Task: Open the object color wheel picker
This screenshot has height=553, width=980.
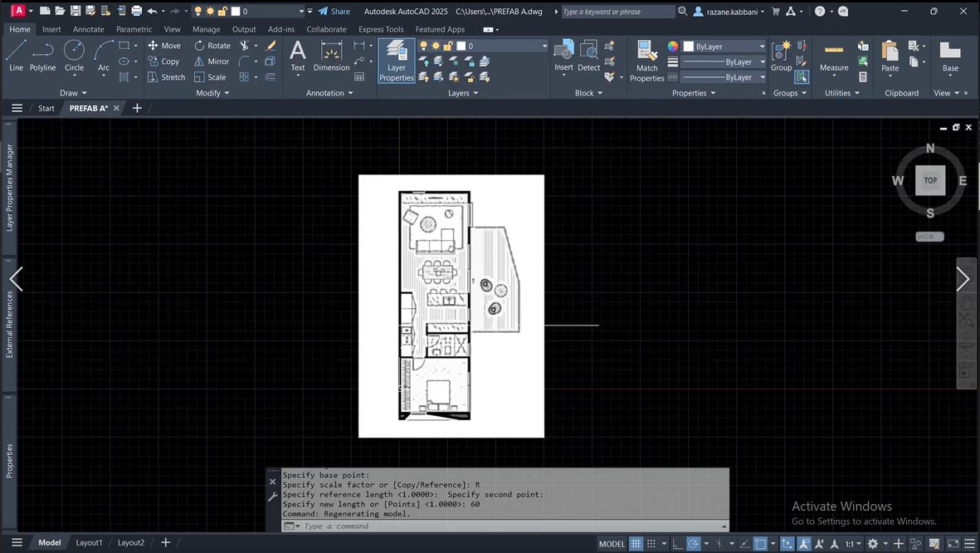Action: (673, 46)
